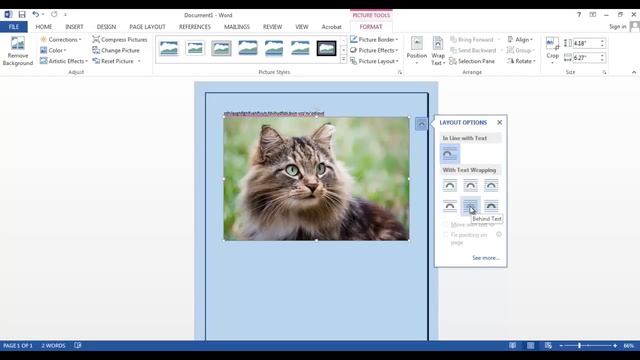
Task: Switch to Print Layout view
Action: [x=530, y=346]
